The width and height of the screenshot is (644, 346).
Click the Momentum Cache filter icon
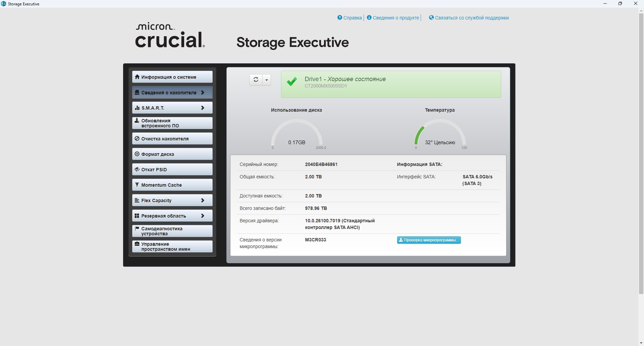[x=137, y=185]
